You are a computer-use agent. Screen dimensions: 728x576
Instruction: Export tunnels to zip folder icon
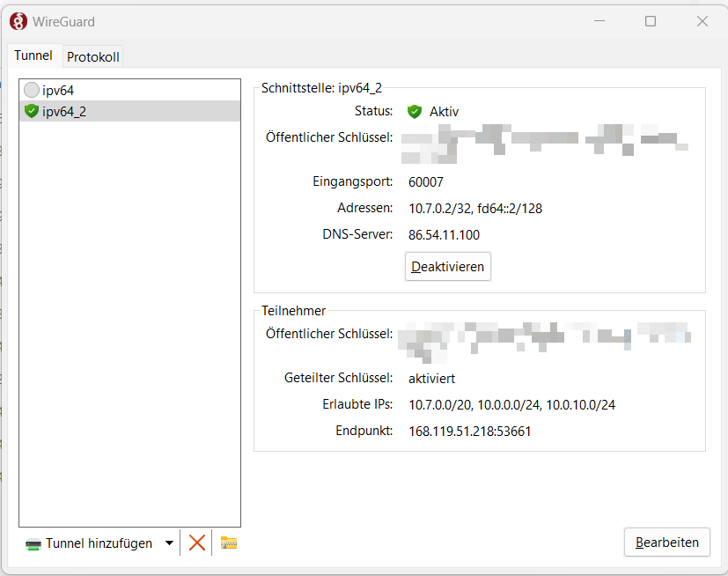click(228, 543)
